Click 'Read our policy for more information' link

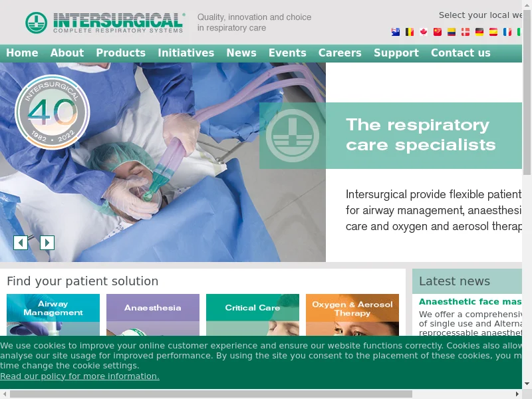pyautogui.click(x=80, y=376)
